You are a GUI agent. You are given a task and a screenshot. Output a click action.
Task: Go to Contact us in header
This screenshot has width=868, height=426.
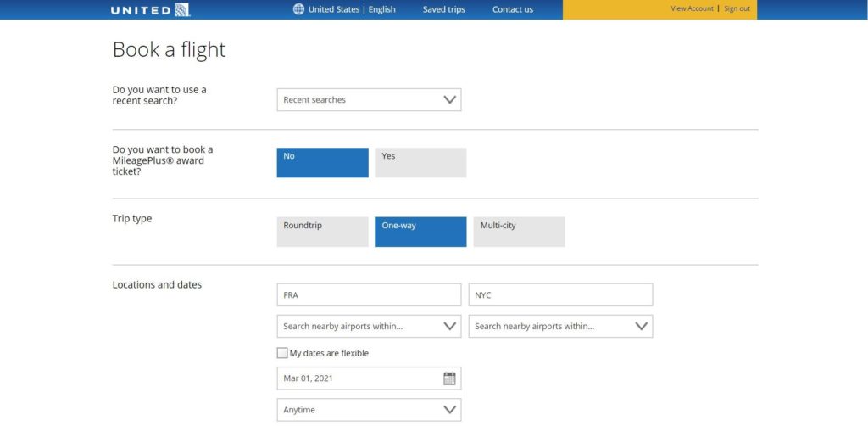[x=513, y=9]
